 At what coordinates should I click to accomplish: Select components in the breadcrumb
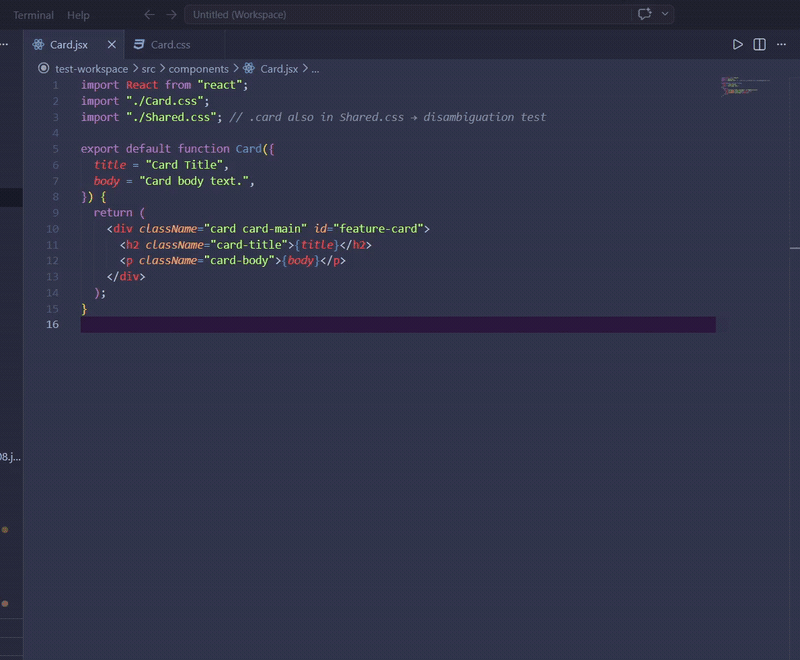click(x=198, y=69)
